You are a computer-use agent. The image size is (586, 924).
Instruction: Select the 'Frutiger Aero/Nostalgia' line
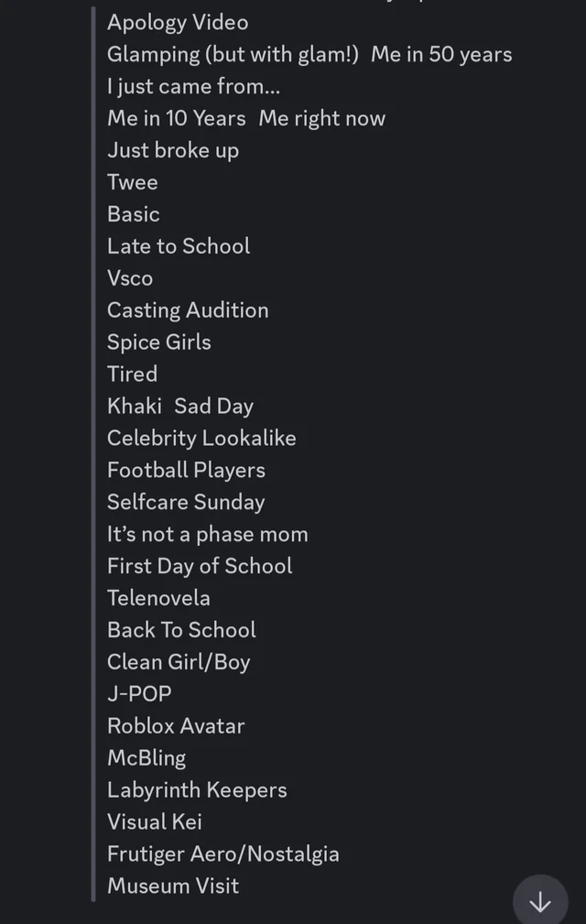223,853
